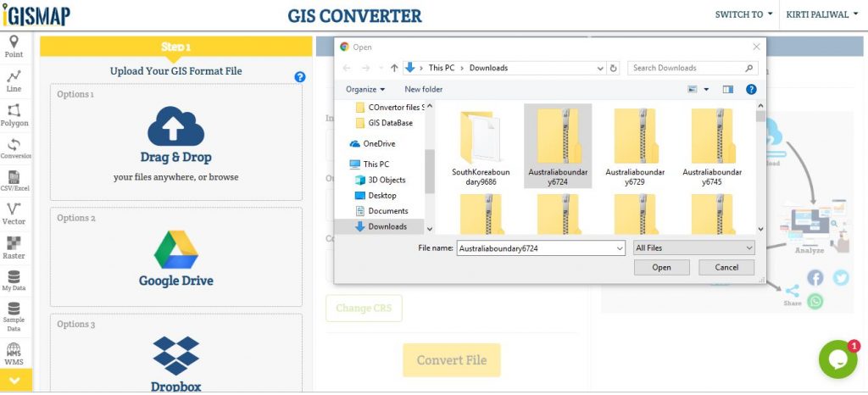Screen dimensions: 868x395
Task: Select Desktop in the navigation tree
Action: [x=381, y=195]
